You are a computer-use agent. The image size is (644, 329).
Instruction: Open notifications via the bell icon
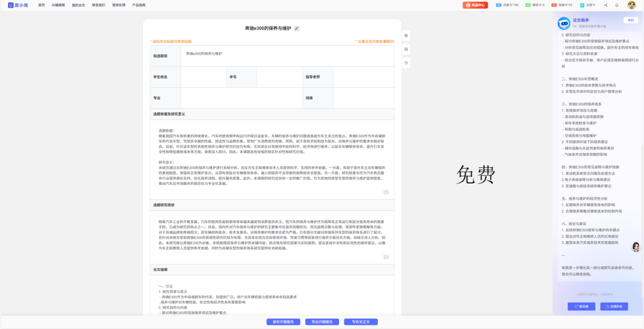617,5
